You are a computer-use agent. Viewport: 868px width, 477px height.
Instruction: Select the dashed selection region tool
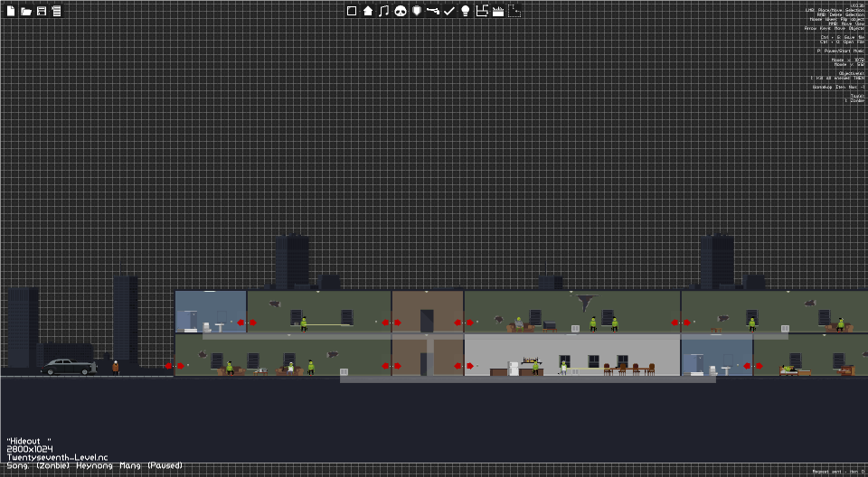pos(514,11)
